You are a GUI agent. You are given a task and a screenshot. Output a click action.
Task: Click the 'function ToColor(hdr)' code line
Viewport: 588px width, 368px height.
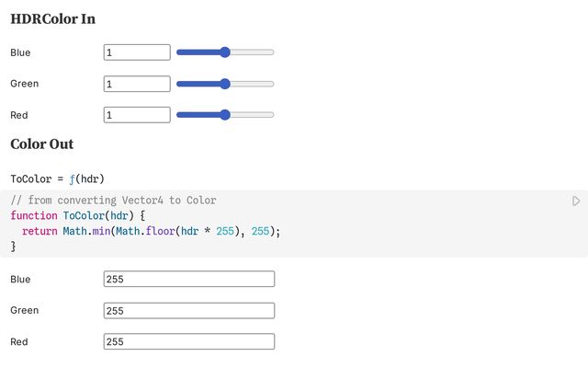77,215
